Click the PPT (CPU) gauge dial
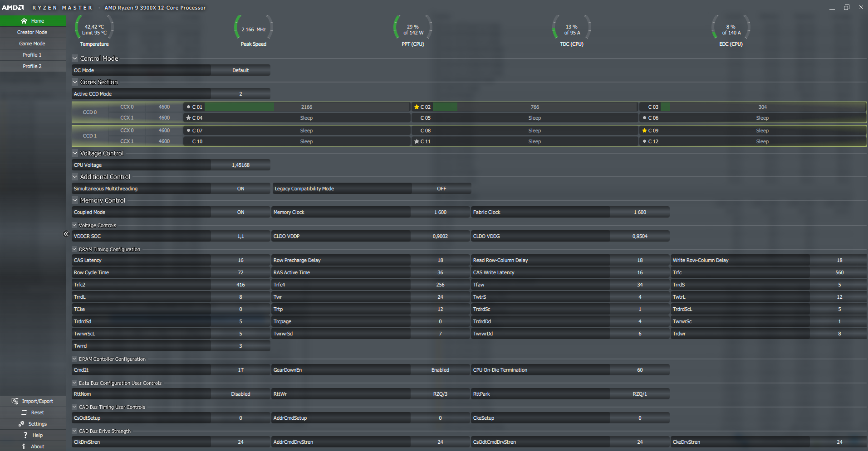The image size is (868, 451). [x=413, y=28]
